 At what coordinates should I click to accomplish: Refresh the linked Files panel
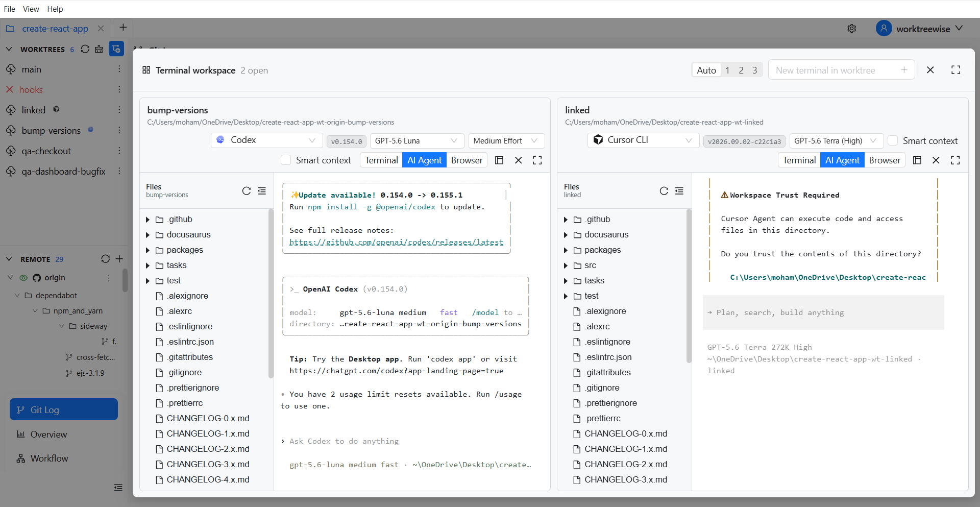664,190
